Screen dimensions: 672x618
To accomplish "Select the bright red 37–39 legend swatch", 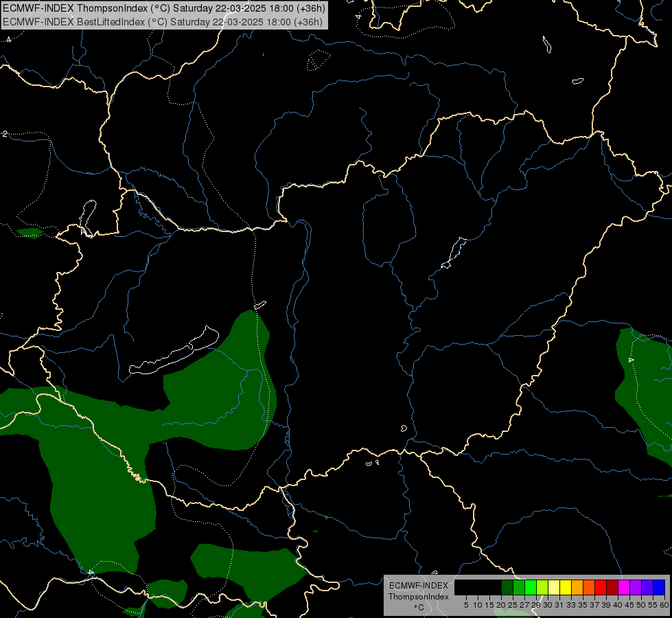I will point(601,587).
